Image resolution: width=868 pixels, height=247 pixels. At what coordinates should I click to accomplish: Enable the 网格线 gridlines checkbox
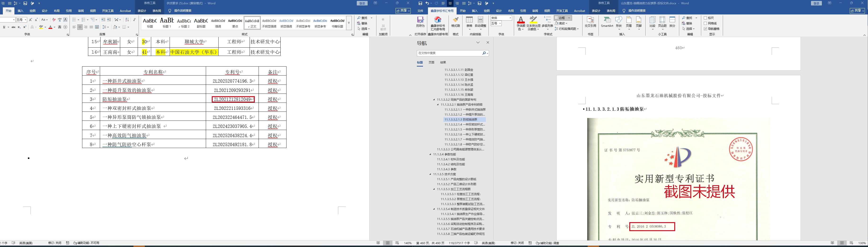point(705,23)
